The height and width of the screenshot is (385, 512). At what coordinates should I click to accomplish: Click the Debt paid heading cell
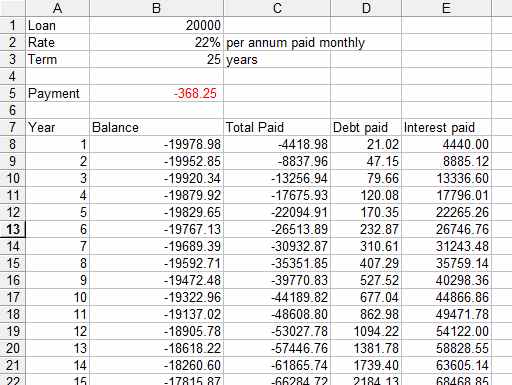pyautogui.click(x=366, y=127)
